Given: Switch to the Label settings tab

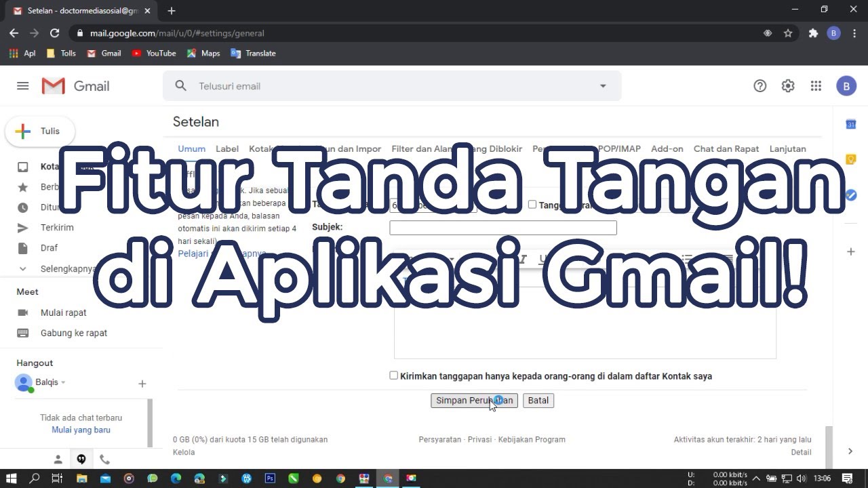Looking at the screenshot, I should (227, 148).
